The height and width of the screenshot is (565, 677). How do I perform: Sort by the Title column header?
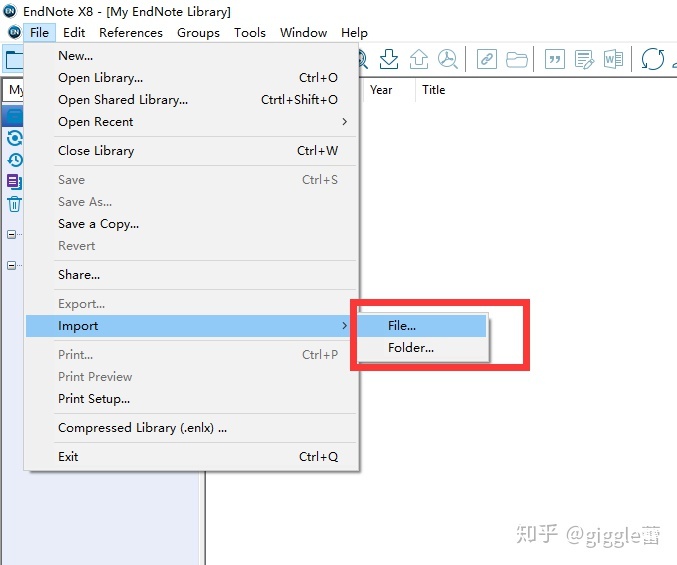click(x=433, y=90)
